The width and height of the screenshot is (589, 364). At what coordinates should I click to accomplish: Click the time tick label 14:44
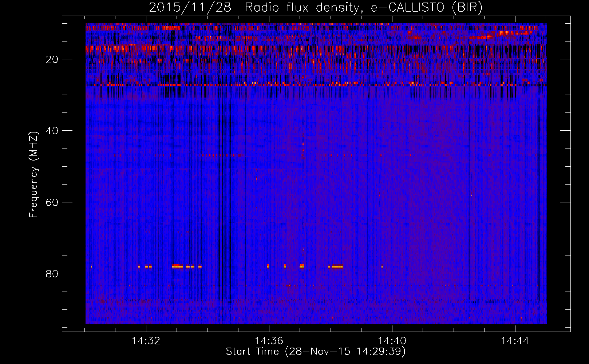(515, 341)
